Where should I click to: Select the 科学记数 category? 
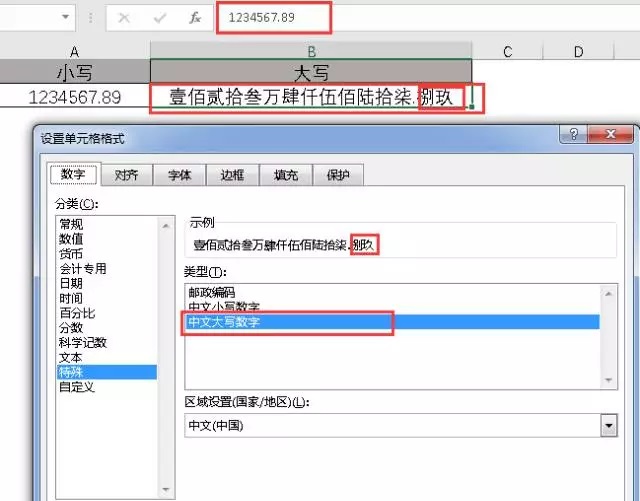point(83,343)
